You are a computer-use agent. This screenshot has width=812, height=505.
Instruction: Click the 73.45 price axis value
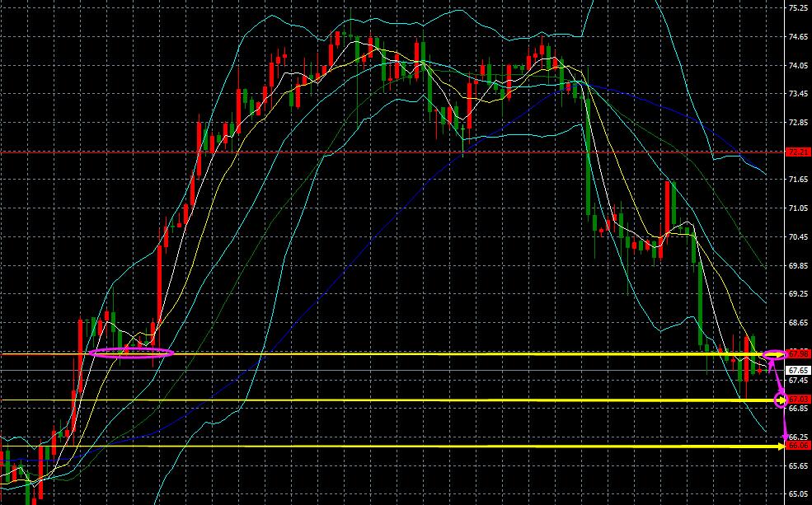[x=798, y=94]
